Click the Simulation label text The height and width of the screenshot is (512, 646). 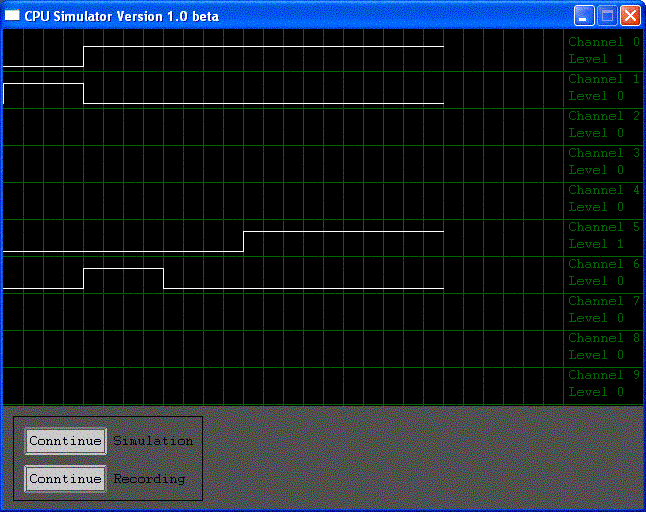[153, 441]
